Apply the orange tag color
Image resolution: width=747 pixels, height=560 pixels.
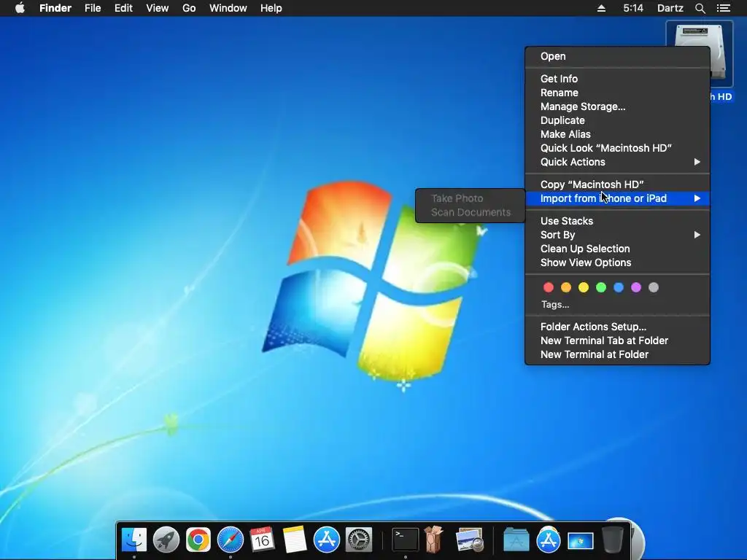[x=566, y=287]
